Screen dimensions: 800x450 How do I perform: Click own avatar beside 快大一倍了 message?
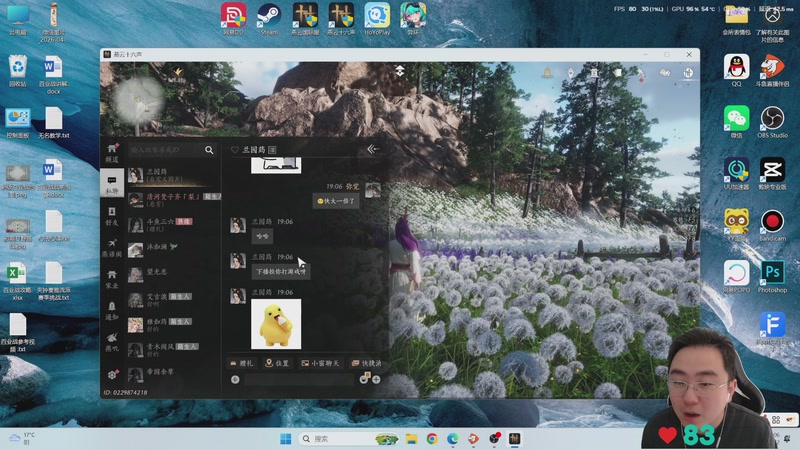coord(372,190)
